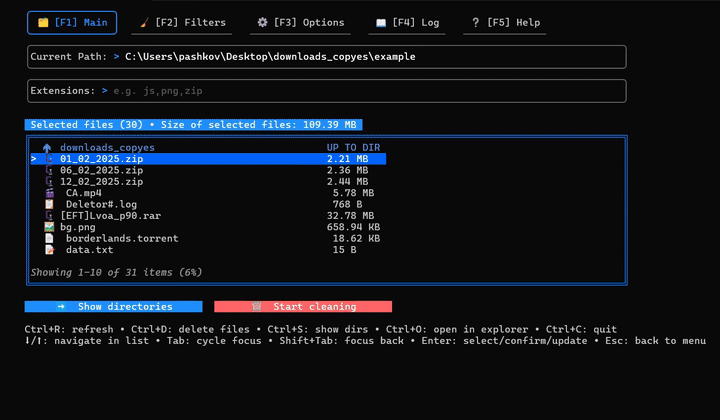Click the Show directories button
The image size is (720, 420).
click(x=113, y=307)
